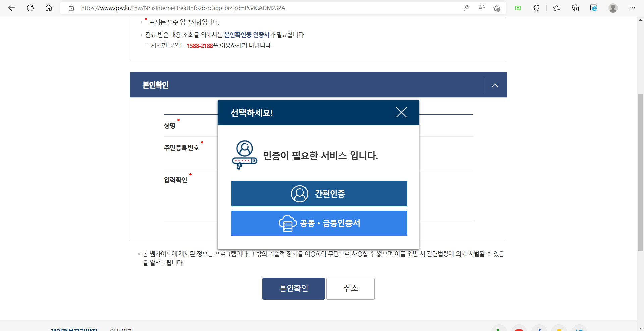Add this page to favorites
The width and height of the screenshot is (644, 331).
click(x=497, y=8)
